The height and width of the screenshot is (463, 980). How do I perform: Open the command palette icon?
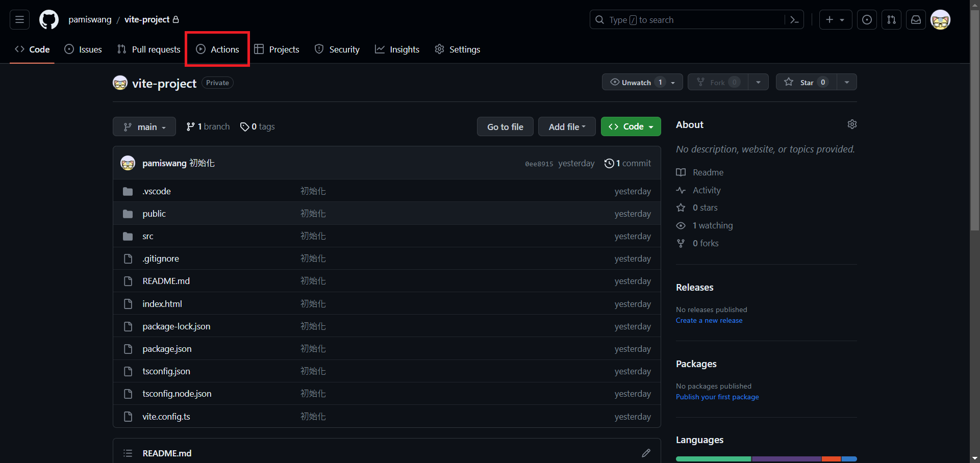tap(794, 20)
